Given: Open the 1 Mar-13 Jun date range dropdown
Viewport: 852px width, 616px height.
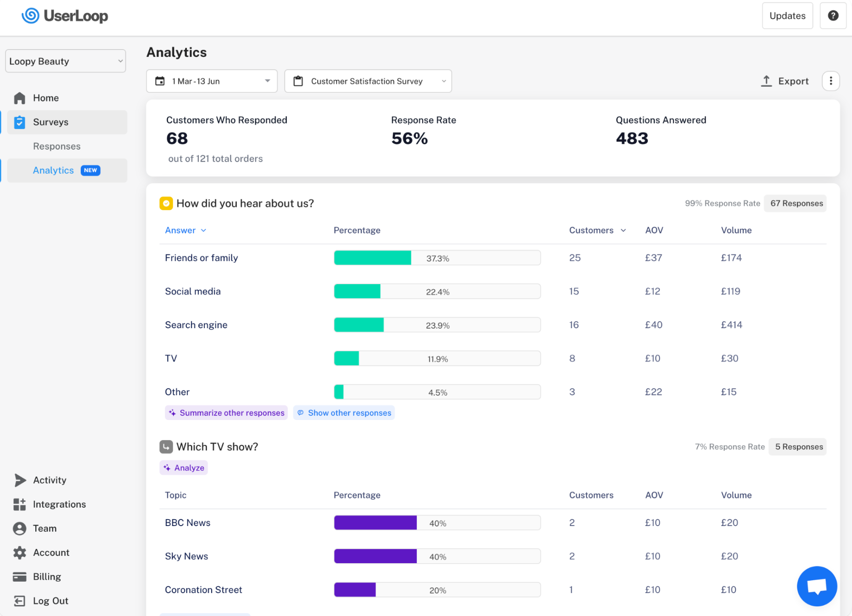Looking at the screenshot, I should (x=212, y=81).
